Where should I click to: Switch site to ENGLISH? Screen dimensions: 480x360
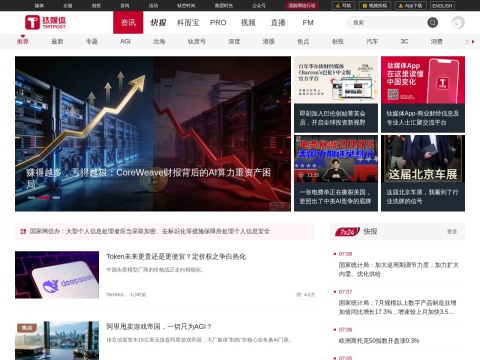(x=442, y=6)
